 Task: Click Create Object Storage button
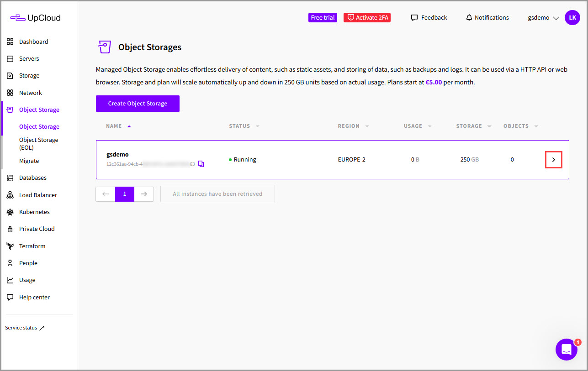click(x=138, y=104)
